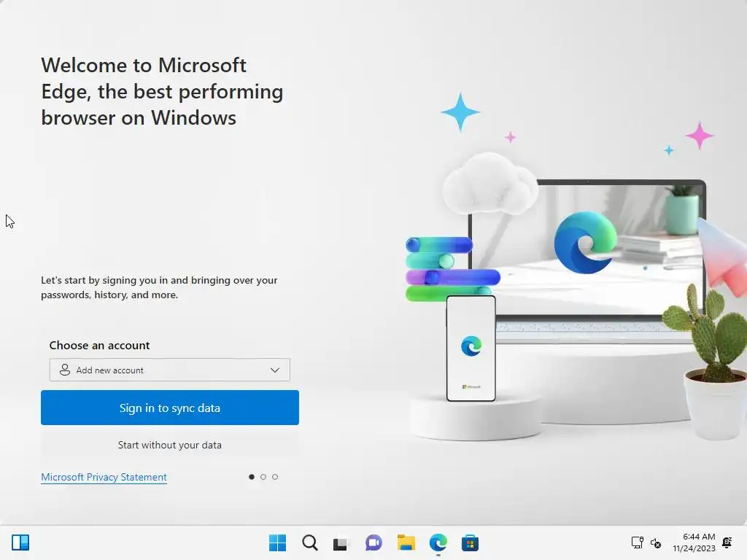Select the first page indicator dot
This screenshot has height=560, width=747.
click(x=252, y=477)
